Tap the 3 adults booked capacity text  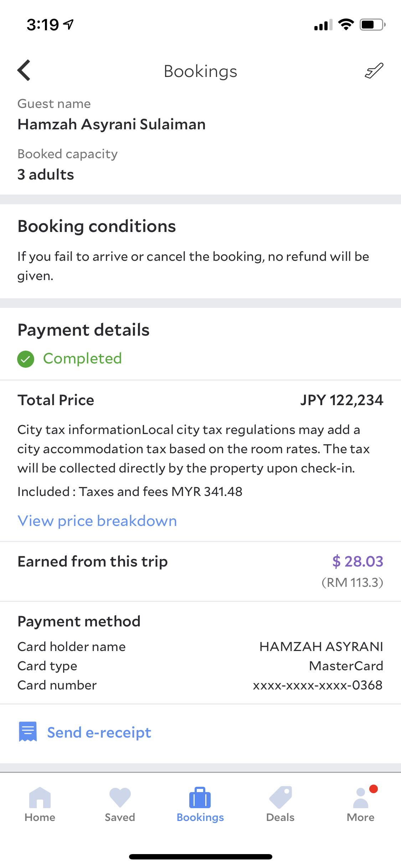pos(46,175)
